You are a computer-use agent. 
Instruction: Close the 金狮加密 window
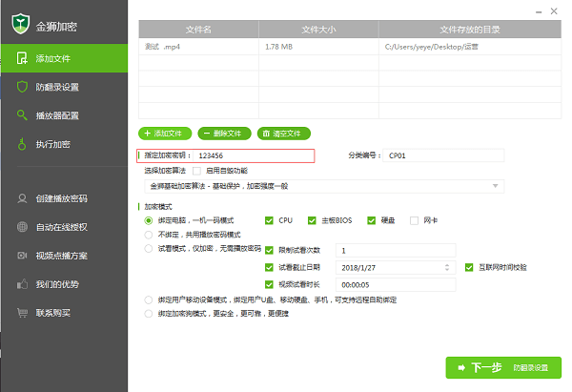point(554,11)
